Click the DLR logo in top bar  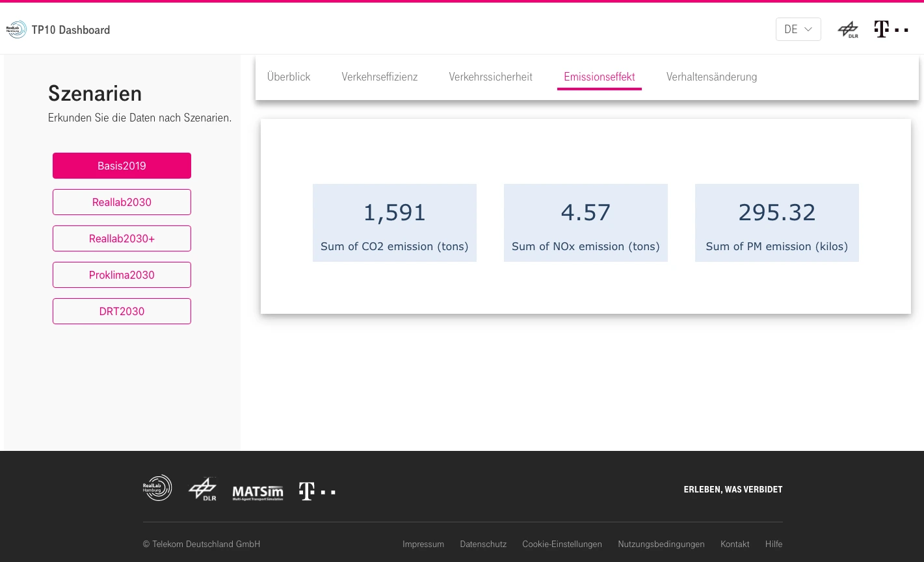[848, 30]
